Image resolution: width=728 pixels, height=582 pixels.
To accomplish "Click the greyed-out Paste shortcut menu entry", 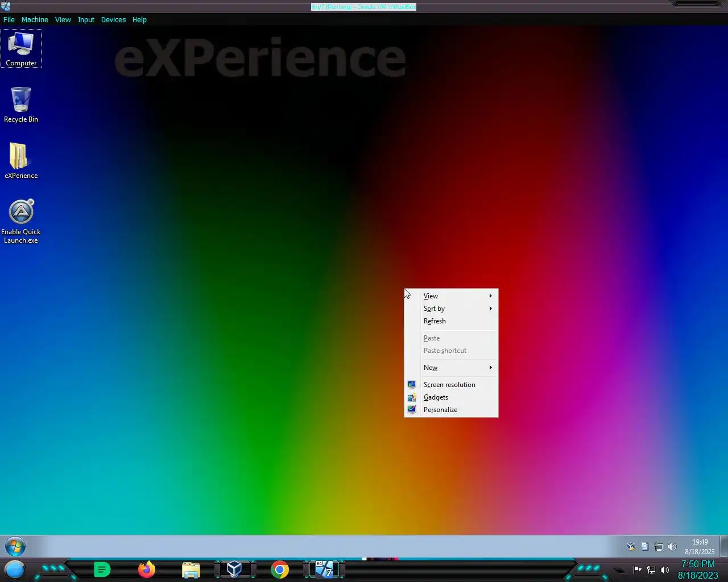I will [x=451, y=351].
